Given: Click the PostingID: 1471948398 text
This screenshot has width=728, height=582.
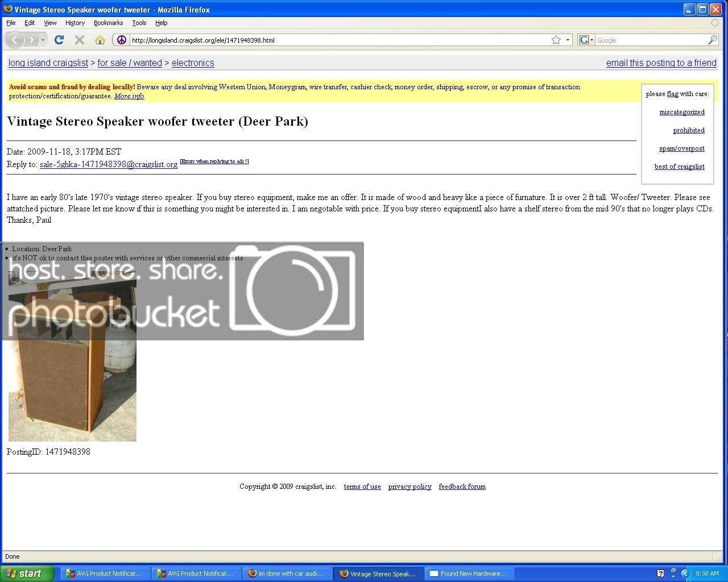Looking at the screenshot, I should pos(48,452).
